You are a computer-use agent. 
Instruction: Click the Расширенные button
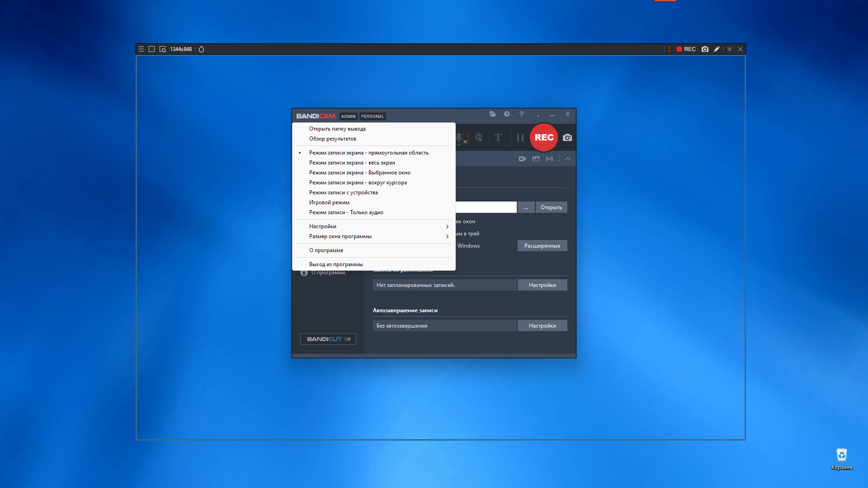542,246
